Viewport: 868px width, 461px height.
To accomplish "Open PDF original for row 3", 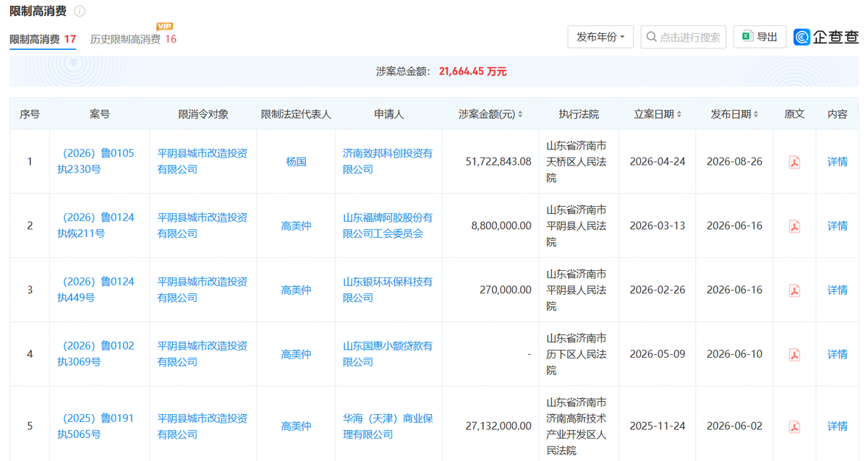I will [794, 290].
